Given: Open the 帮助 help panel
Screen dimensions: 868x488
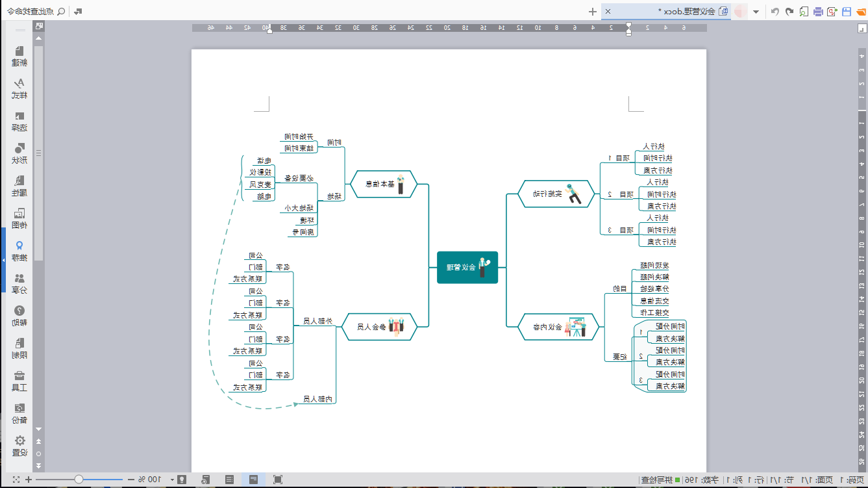Looking at the screenshot, I should (x=20, y=316).
